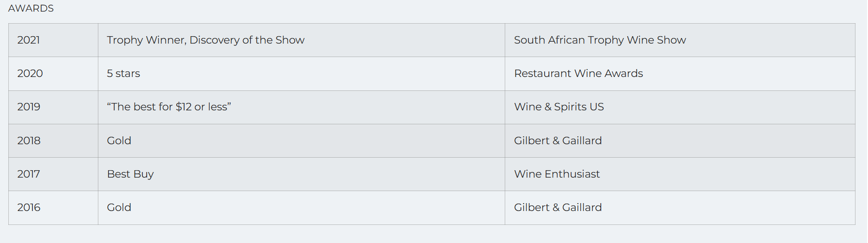Select the Wine Enthusiast cell
The width and height of the screenshot is (868, 243).
pos(680,174)
